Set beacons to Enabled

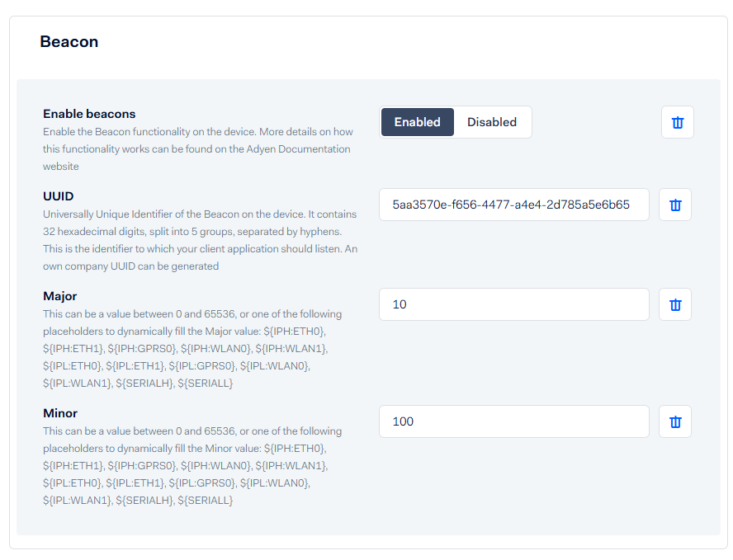pyautogui.click(x=418, y=122)
